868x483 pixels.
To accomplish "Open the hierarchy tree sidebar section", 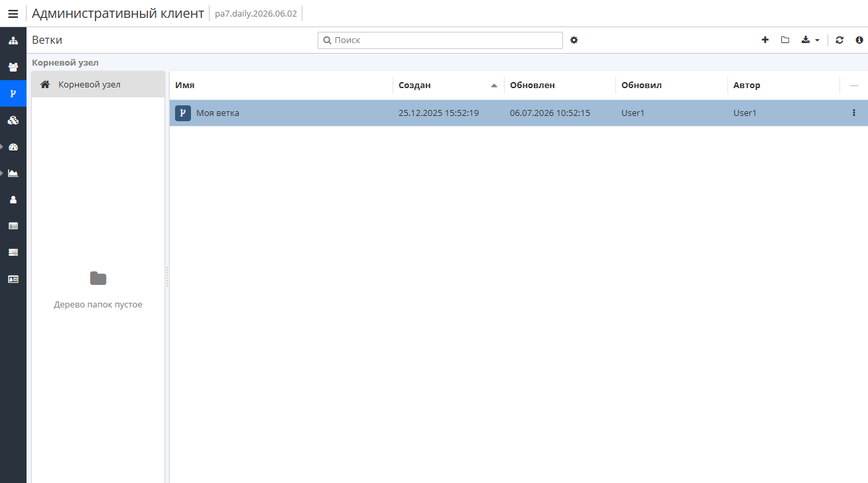I will tap(13, 40).
